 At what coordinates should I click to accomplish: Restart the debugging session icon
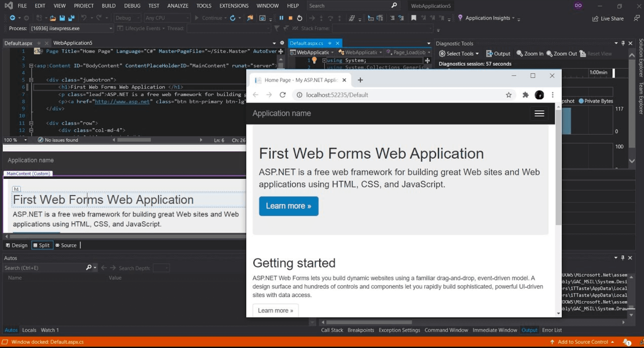(299, 18)
